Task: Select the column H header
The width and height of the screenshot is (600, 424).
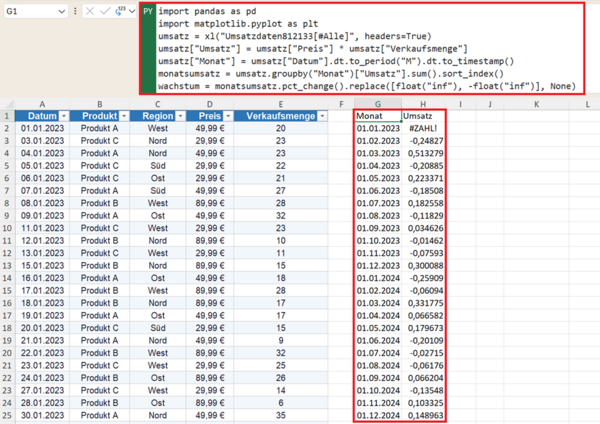Action: (x=423, y=104)
